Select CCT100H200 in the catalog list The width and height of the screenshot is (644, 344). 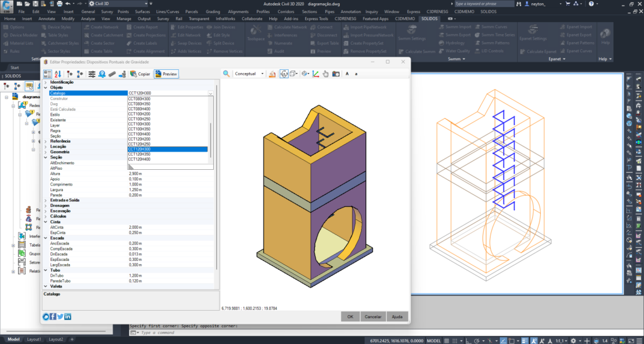point(167,114)
